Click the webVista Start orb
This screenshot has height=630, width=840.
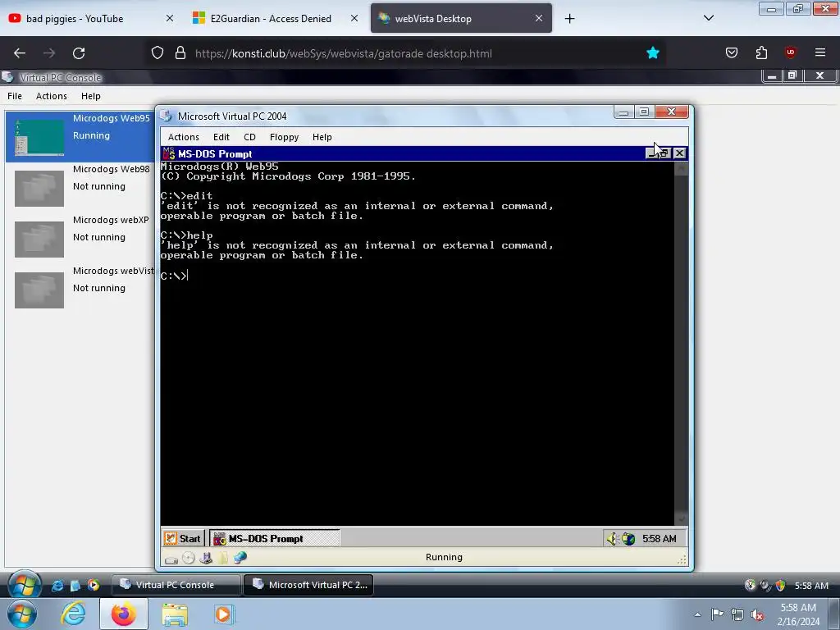tap(24, 585)
